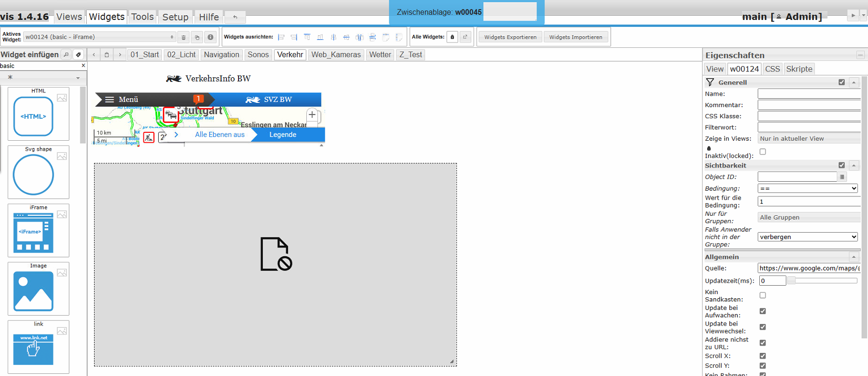Screen dimensions: 868x376
Task: Open the Hilfe menu
Action: (209, 17)
